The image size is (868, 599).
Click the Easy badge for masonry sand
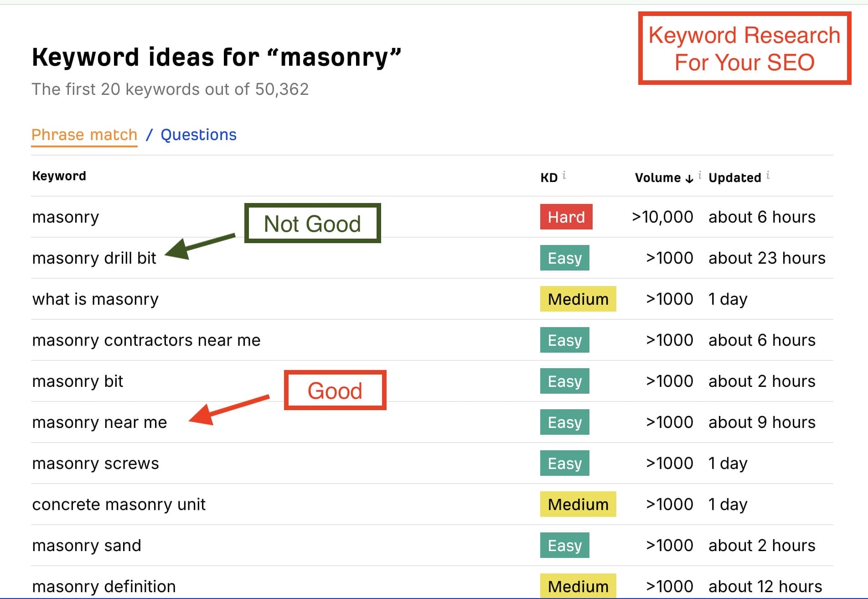click(x=564, y=545)
